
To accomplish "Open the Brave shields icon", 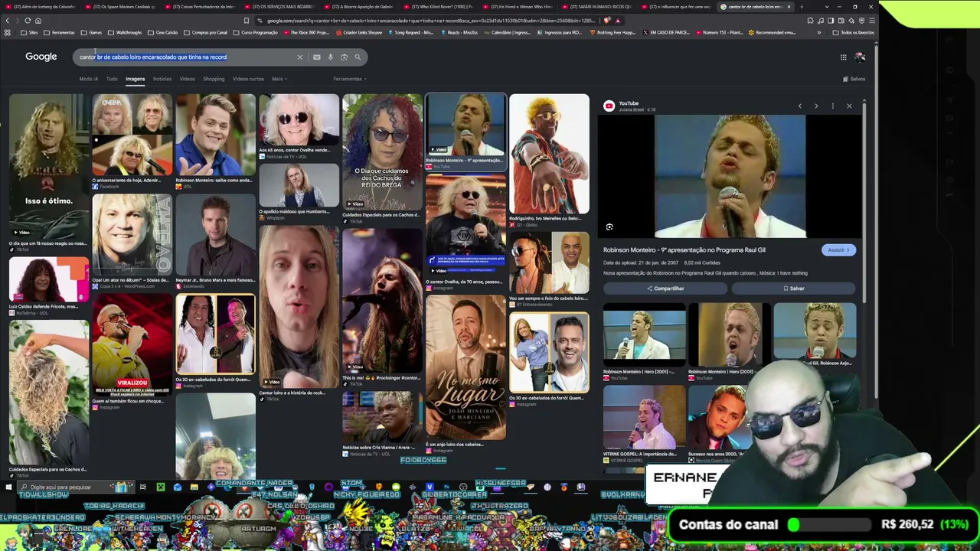I will coord(607,21).
